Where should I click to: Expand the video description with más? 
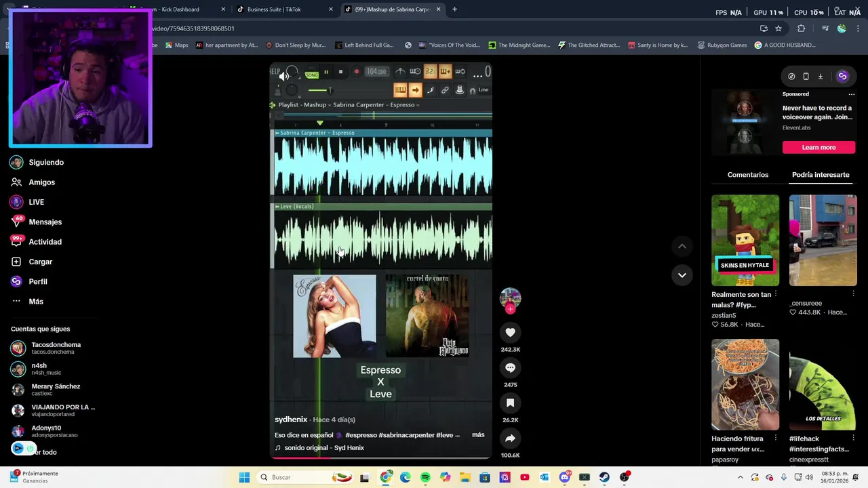pyautogui.click(x=478, y=434)
